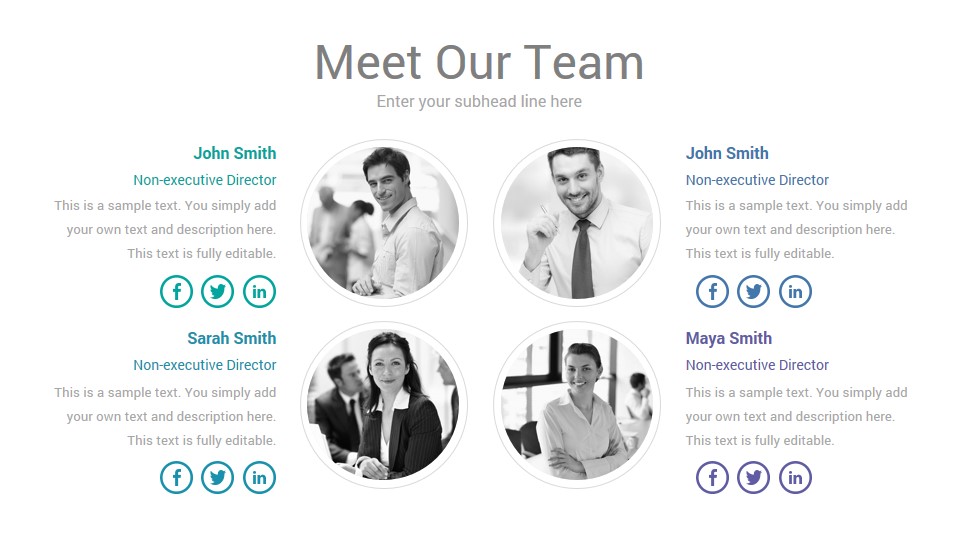Click Maya Smith's Non-executive Director title

tap(757, 365)
